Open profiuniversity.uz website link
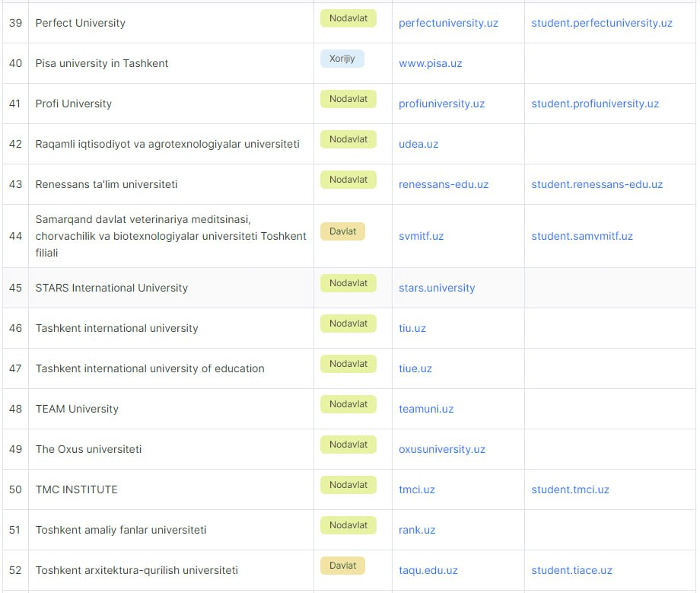Viewport: 700px width, 593px height. coord(441,104)
